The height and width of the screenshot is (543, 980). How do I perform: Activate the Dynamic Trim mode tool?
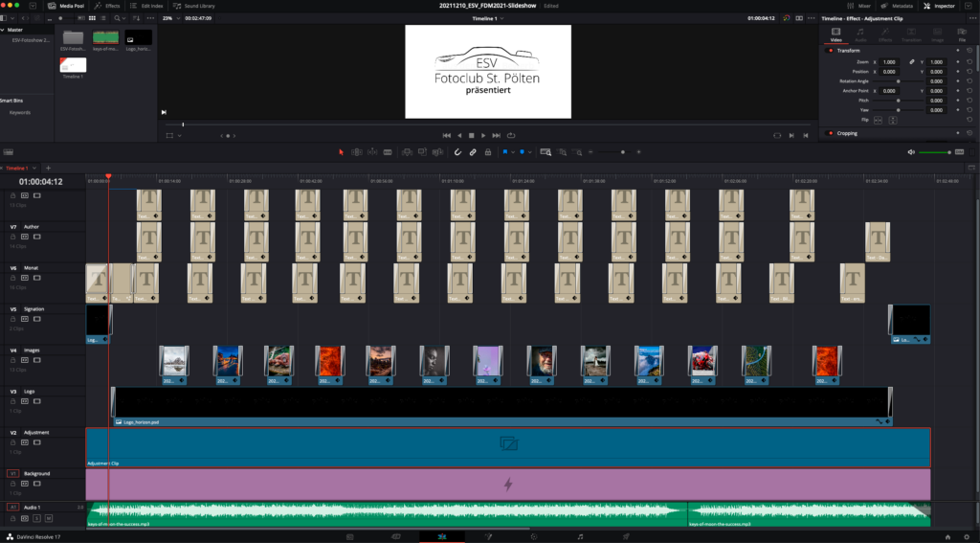tap(372, 152)
